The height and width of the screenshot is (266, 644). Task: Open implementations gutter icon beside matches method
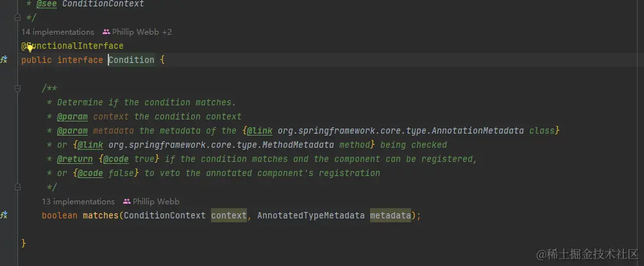tap(4, 215)
